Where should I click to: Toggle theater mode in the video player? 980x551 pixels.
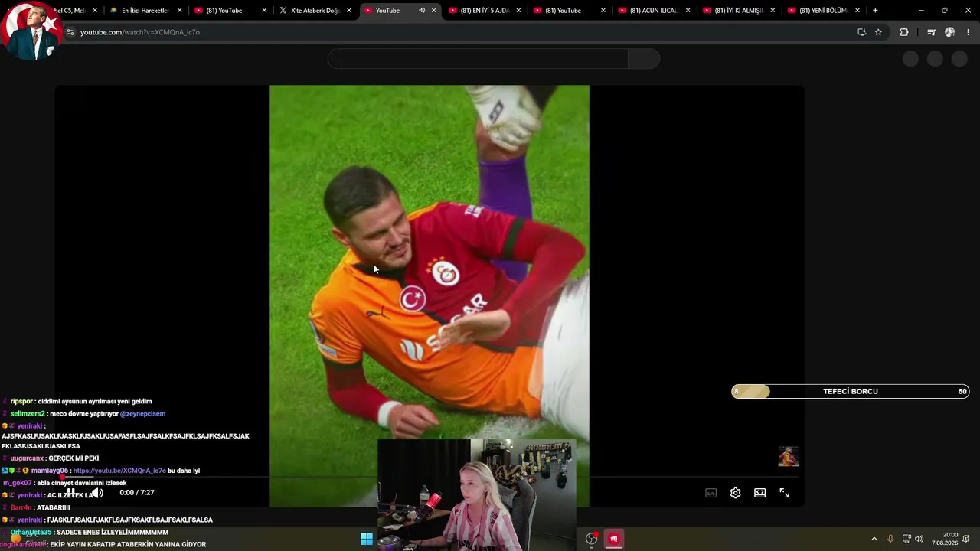[x=759, y=493]
